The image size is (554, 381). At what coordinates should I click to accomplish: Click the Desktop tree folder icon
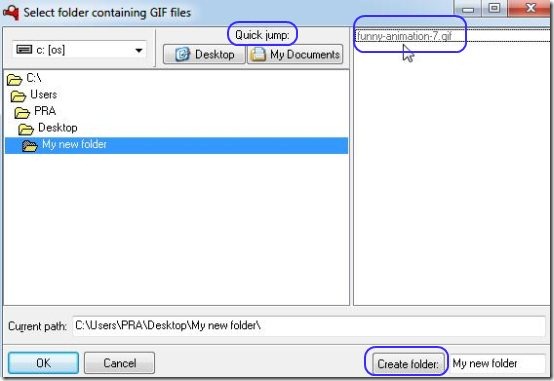click(x=26, y=129)
